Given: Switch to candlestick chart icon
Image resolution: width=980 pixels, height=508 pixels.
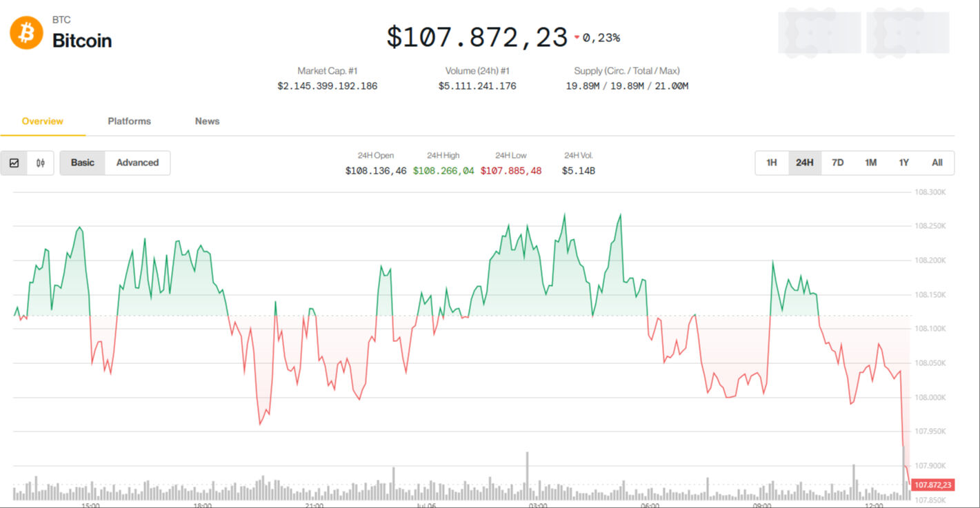Looking at the screenshot, I should coord(41,163).
